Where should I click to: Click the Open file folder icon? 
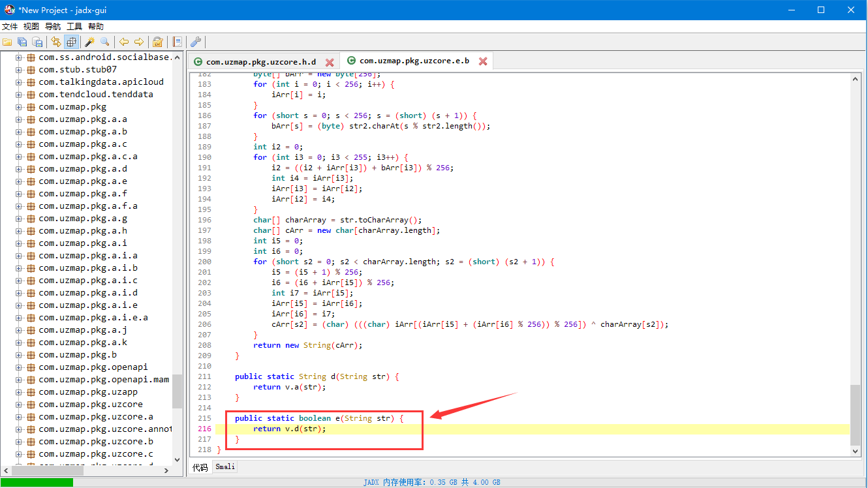point(7,42)
